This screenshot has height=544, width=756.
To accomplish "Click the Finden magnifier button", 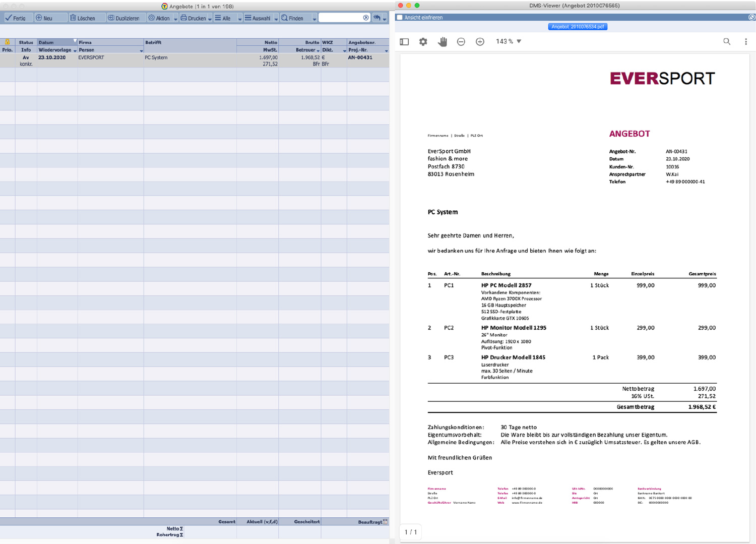I will pyautogui.click(x=296, y=18).
